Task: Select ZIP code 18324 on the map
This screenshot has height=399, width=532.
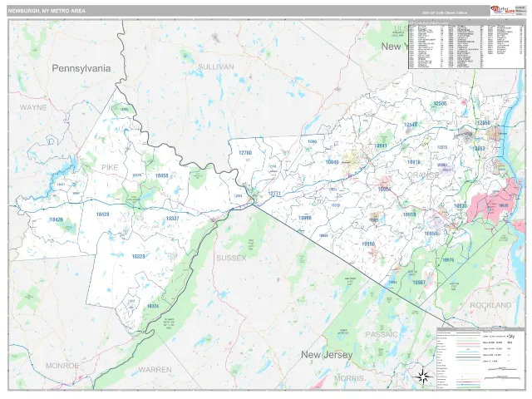Action: (153, 306)
